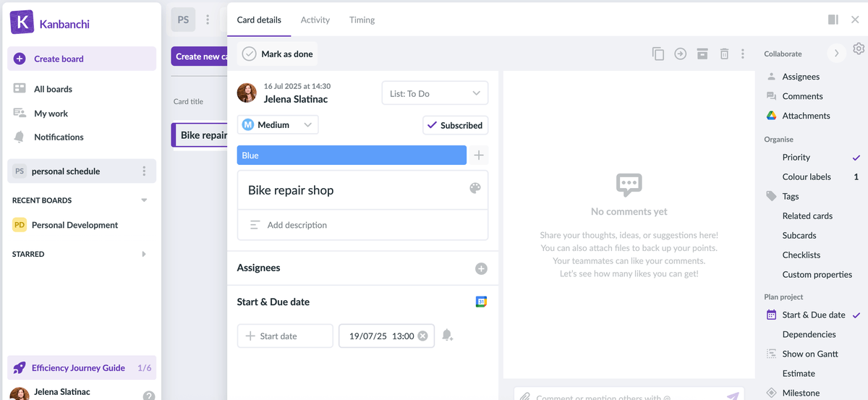Add an assignee with plus icon
868x400 pixels.
[481, 268]
